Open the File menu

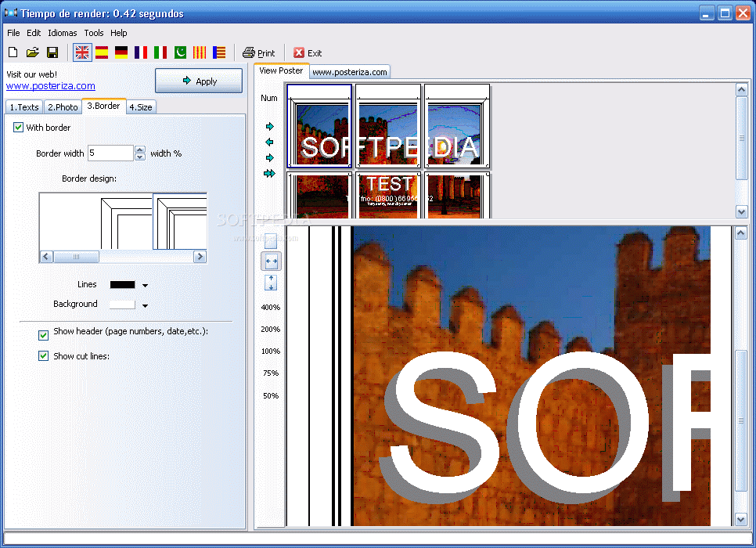coord(13,33)
